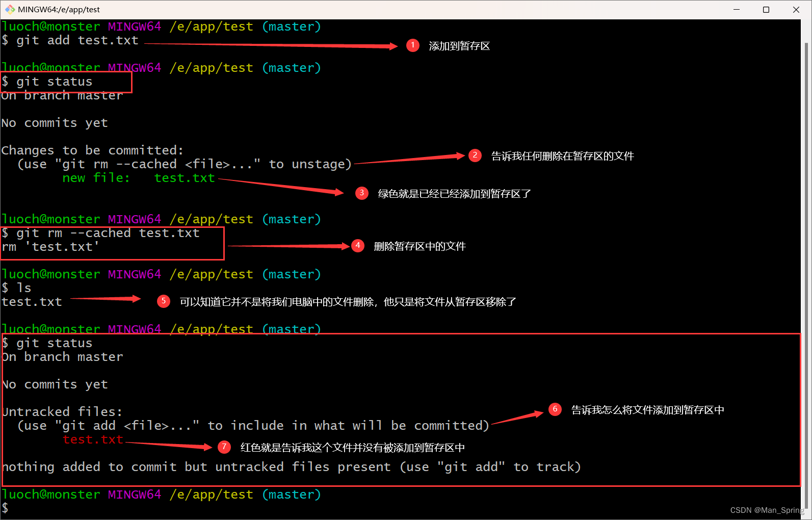Screen dimensions: 812x520
Task: Close the MINGW64 terminal window
Action: [x=796, y=9]
